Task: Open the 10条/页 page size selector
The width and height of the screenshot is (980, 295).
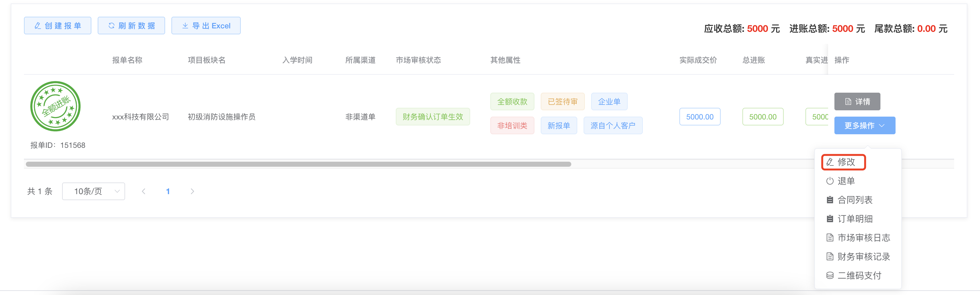Action: coord(94,191)
